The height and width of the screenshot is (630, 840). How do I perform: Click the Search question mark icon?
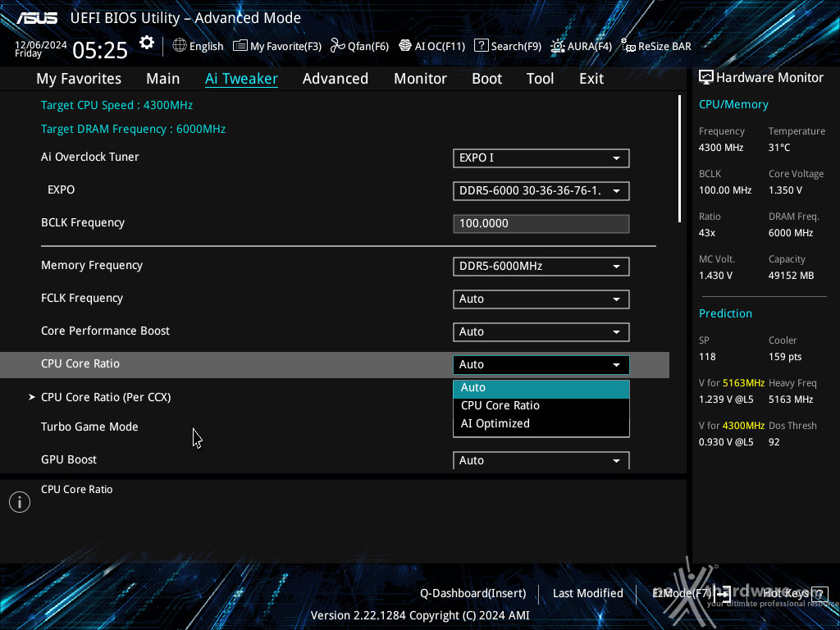[481, 46]
